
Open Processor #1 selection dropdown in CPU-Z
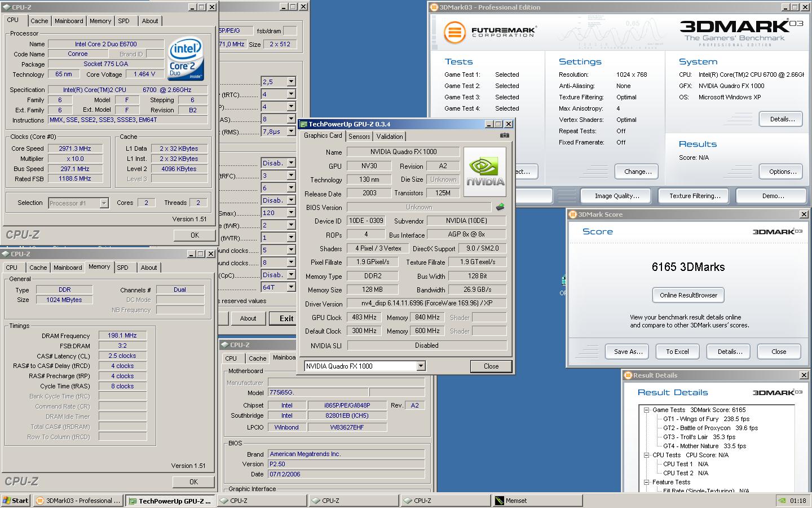click(x=104, y=203)
